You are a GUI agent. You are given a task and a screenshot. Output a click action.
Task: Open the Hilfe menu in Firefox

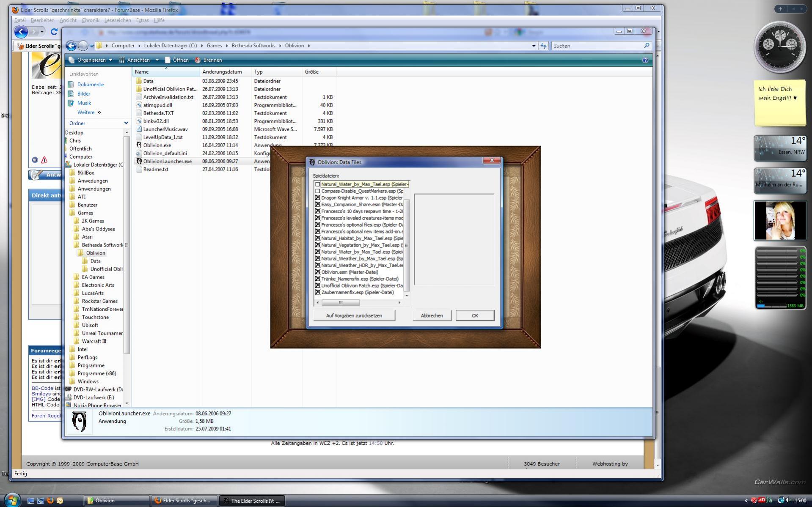pyautogui.click(x=159, y=20)
